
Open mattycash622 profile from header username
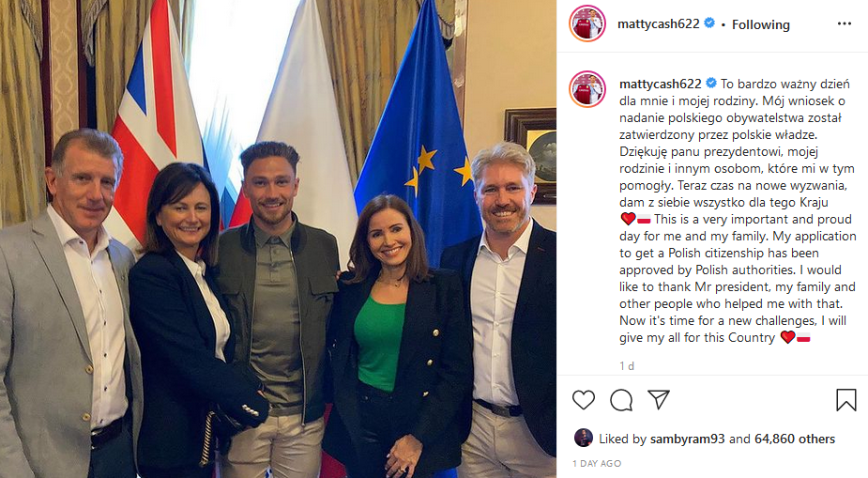tap(658, 23)
